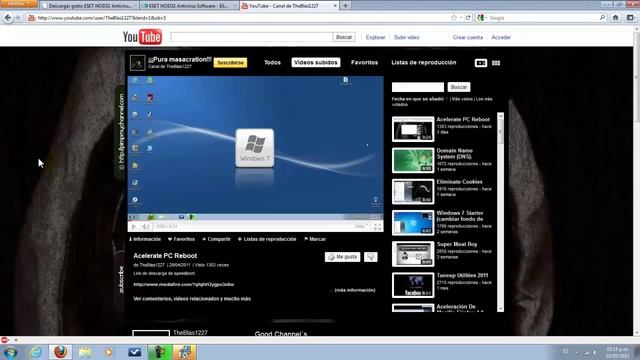Click the browser address bar
The height and width of the screenshot is (360, 640).
[x=241, y=18]
